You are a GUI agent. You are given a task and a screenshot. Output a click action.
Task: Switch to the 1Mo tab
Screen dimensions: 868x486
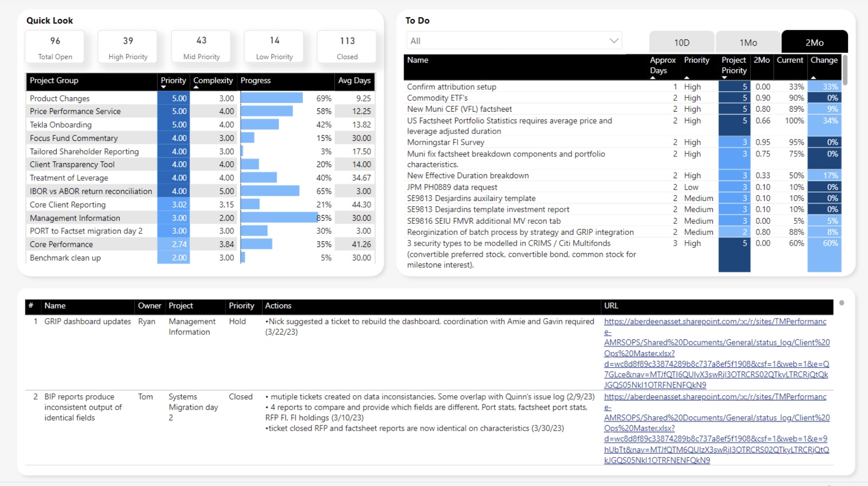(748, 42)
